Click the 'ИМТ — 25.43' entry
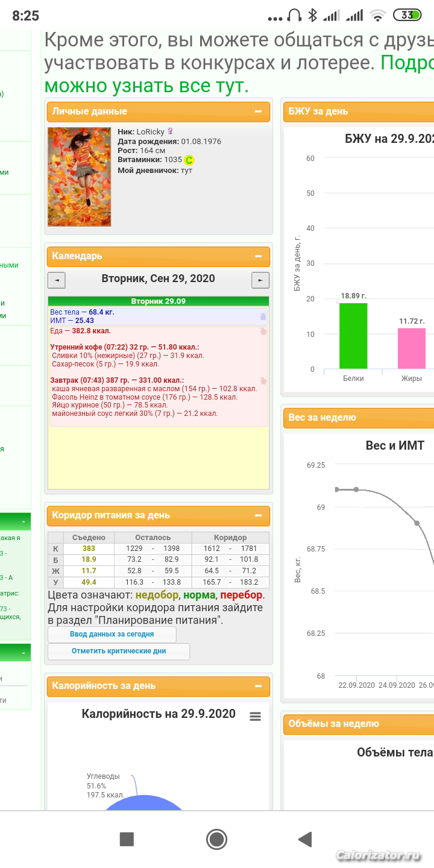The image size is (434, 868). (x=72, y=321)
